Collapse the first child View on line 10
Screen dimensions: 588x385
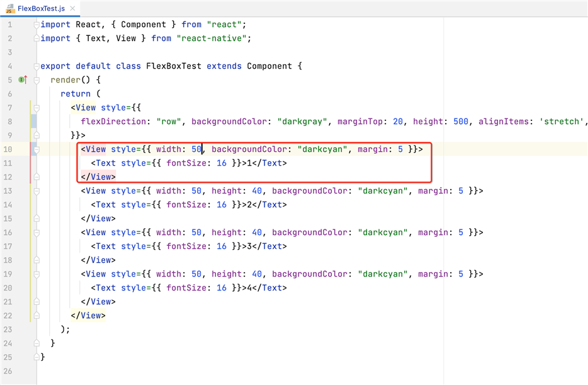tap(37, 149)
